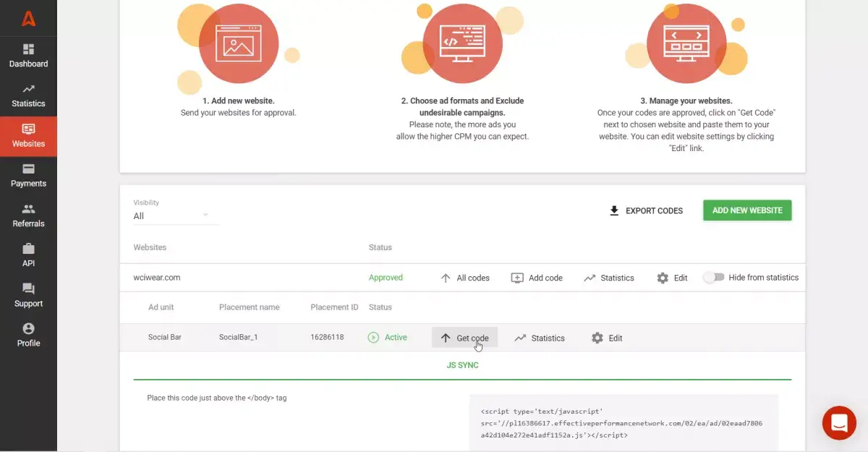Click the ADD NEW WEBSITE button

point(747,210)
